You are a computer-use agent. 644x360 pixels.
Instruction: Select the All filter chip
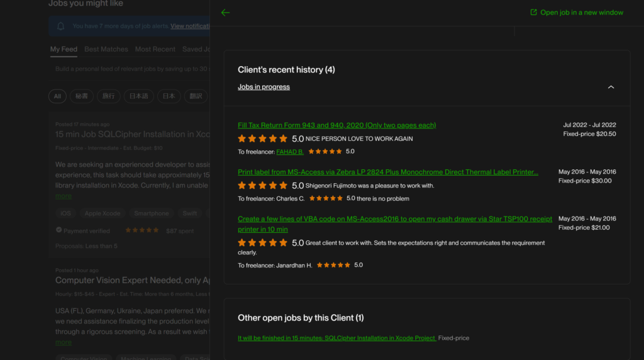[x=57, y=96]
